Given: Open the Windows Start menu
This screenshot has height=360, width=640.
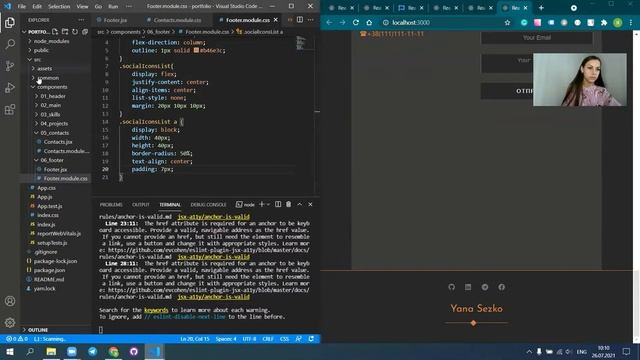Looking at the screenshot, I should coord(9,351).
